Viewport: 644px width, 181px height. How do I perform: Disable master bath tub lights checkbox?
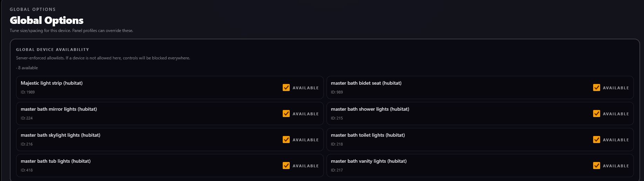tap(286, 166)
